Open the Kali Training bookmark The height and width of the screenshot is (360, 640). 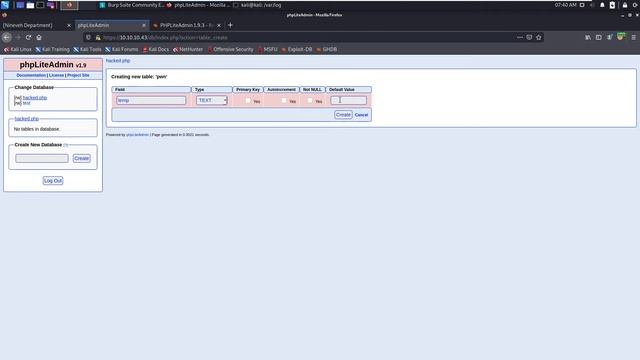[52, 49]
